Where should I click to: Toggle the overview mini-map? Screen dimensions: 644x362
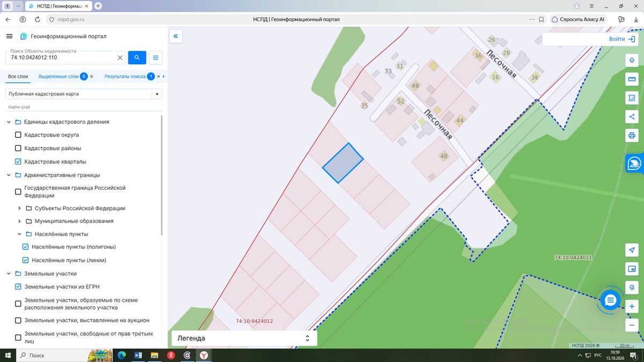click(x=632, y=269)
